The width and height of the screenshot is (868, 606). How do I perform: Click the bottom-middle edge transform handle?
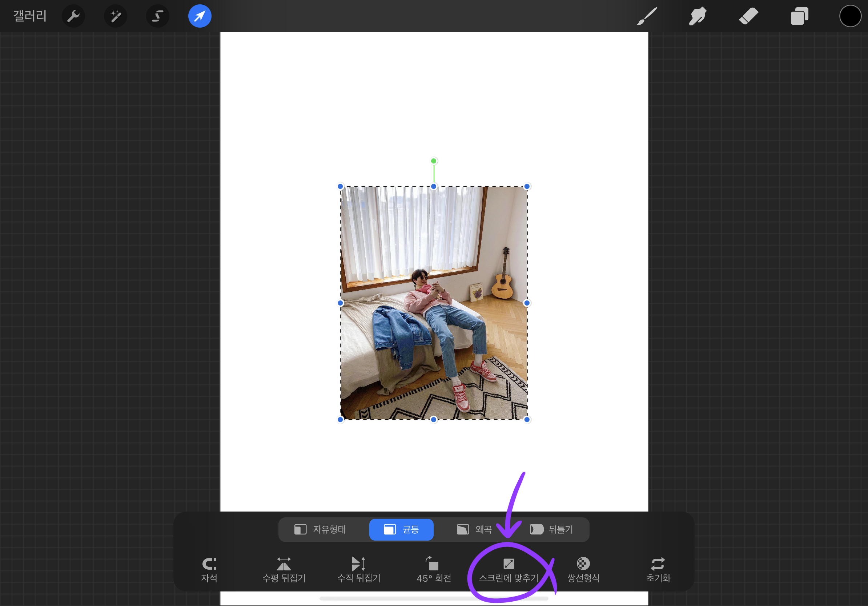pos(434,419)
